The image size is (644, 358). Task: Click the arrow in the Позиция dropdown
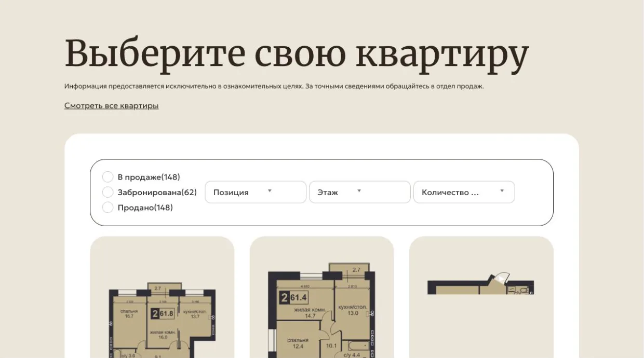[x=270, y=191]
